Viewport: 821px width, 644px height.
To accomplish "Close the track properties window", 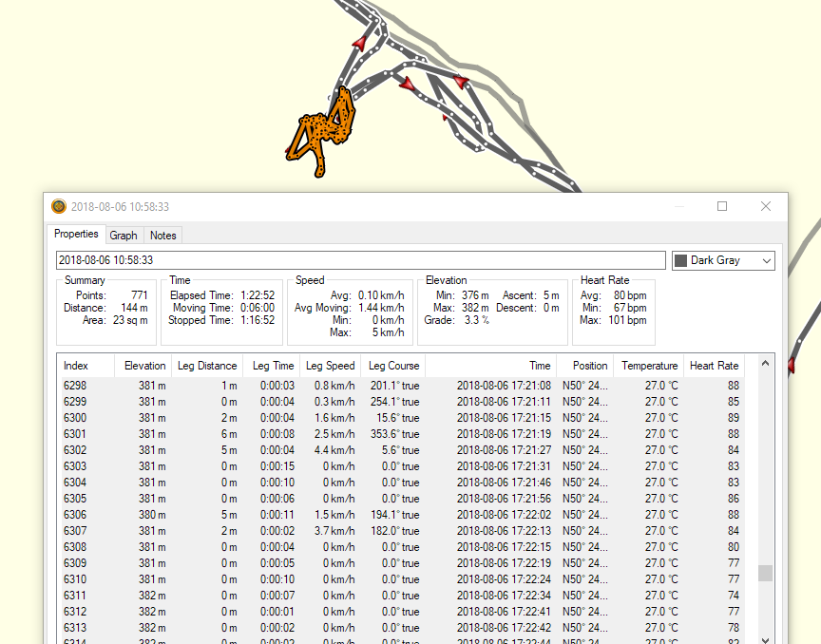I will pos(766,206).
